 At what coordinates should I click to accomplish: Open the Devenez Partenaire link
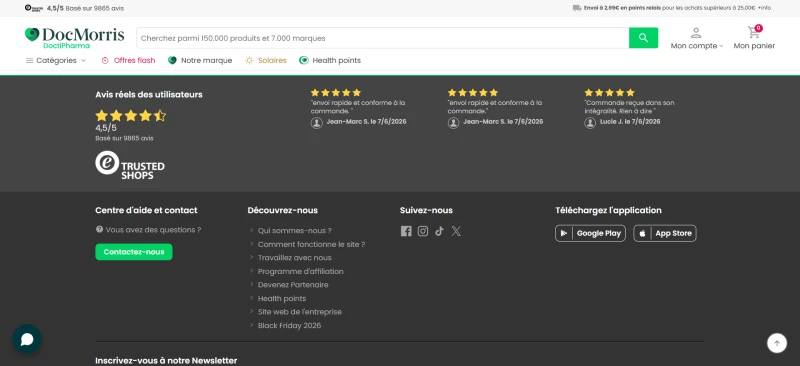[x=293, y=285]
